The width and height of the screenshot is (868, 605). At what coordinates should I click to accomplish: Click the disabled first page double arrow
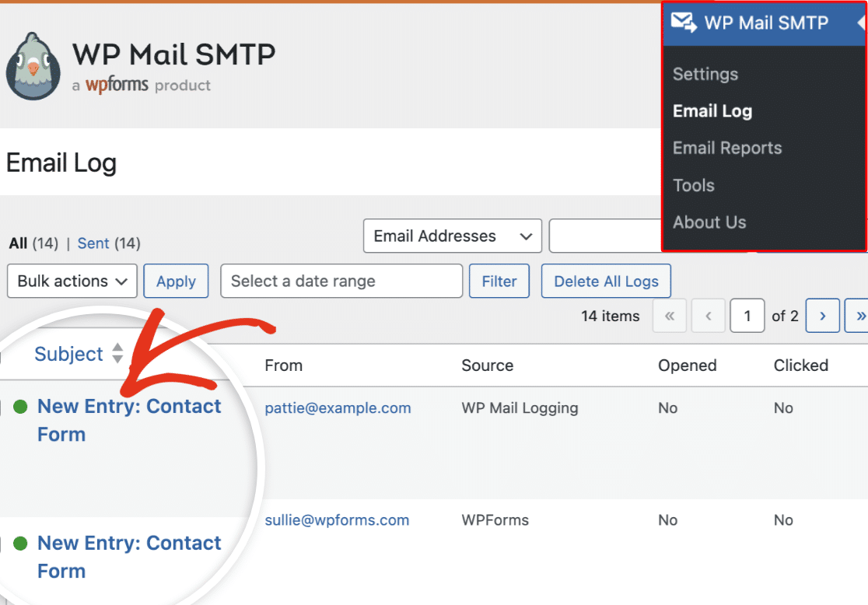click(x=670, y=316)
